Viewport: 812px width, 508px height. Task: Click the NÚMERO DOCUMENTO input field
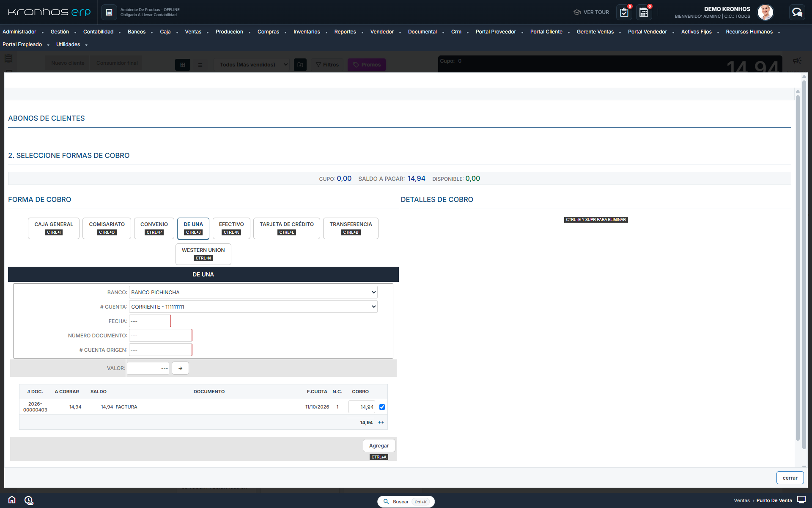(x=160, y=335)
